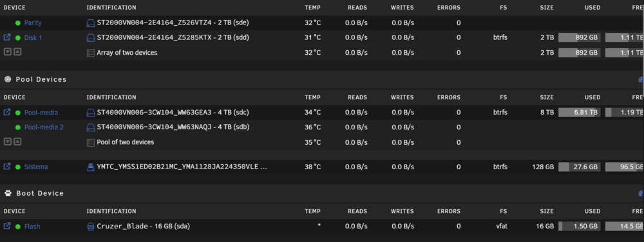
Task: Open the Flash device link
Action: pos(32,227)
